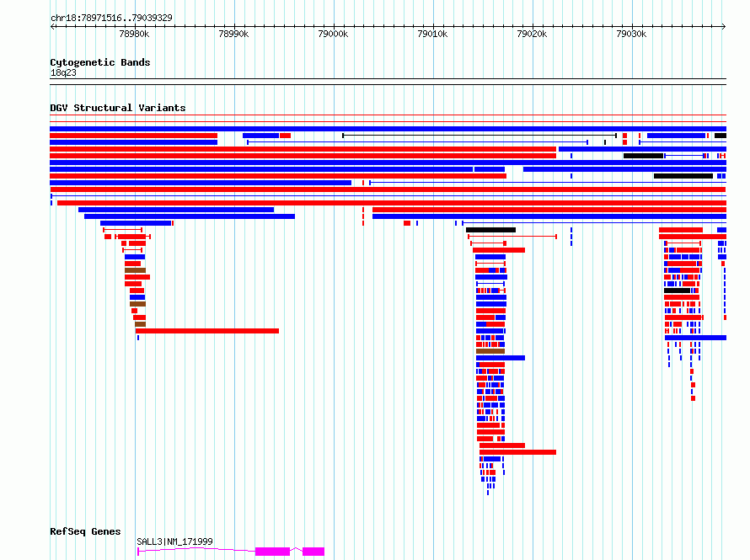Select the 18q23 band label
Image resolution: width=750 pixels, height=560 pixels.
tap(63, 72)
